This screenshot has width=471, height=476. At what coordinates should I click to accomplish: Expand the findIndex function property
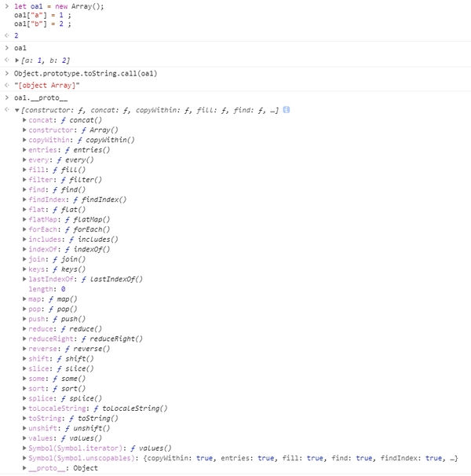(x=24, y=200)
